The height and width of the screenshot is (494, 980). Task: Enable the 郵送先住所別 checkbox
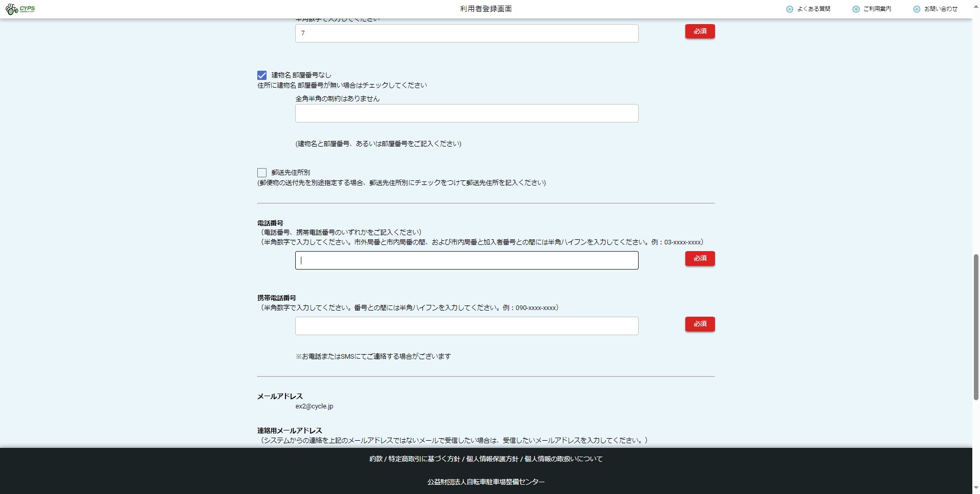[x=262, y=173]
